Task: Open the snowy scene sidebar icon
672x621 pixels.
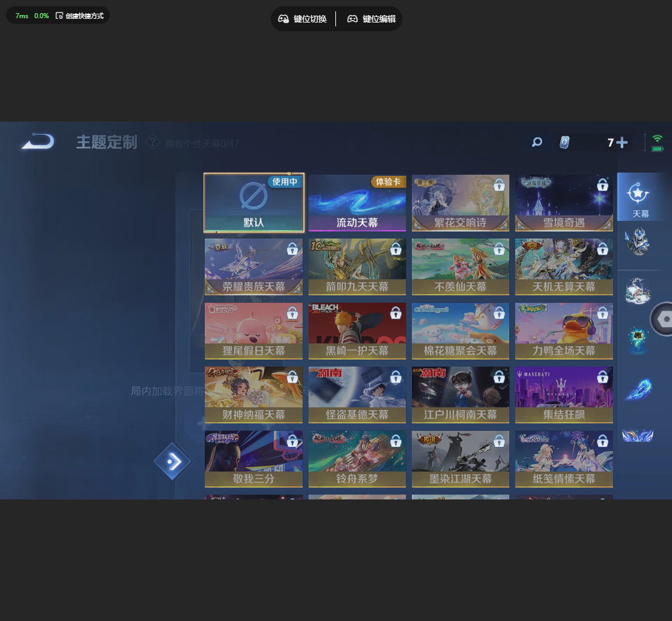Action: (638, 291)
